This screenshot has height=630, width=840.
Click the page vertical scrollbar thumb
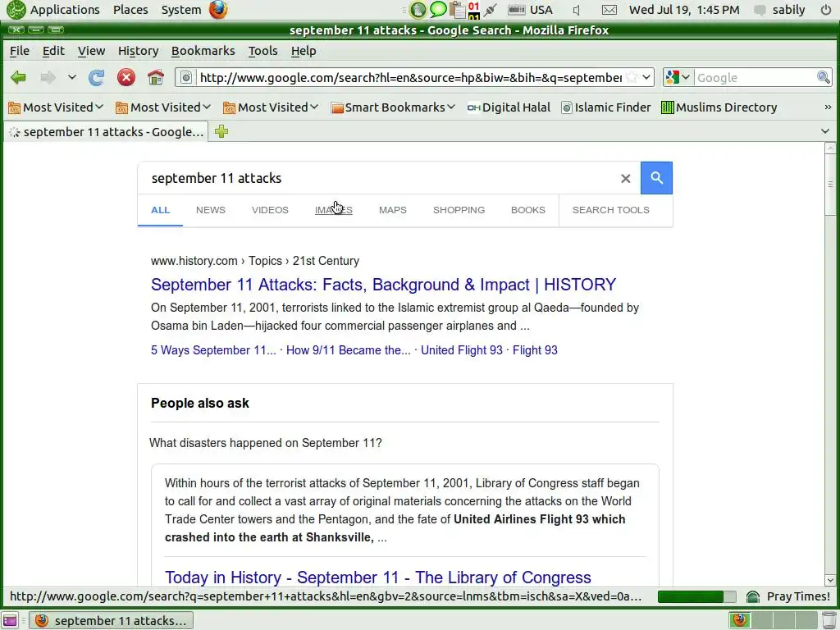[830, 184]
